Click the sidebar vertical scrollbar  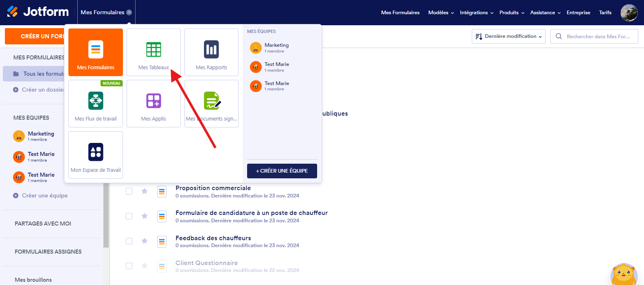click(106, 215)
